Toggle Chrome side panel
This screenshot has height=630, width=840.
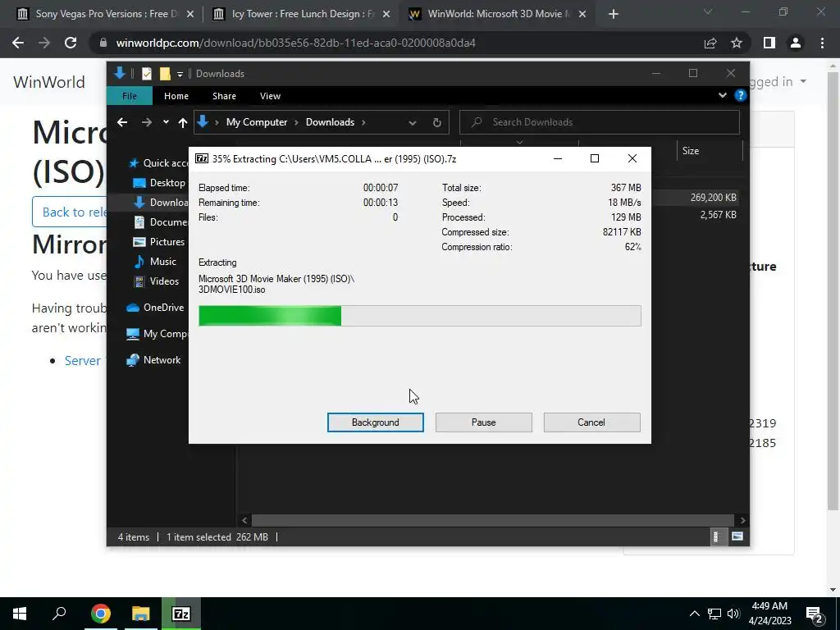[x=769, y=43]
